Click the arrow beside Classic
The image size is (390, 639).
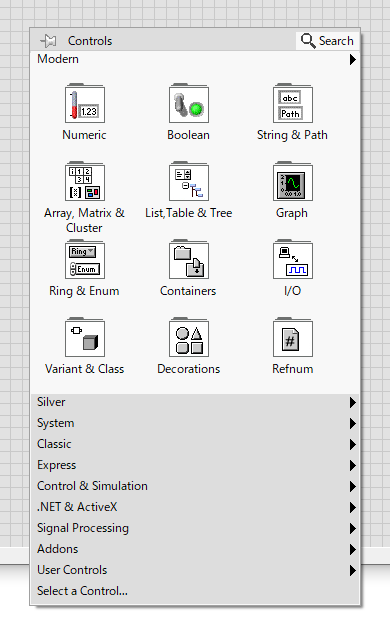[353, 445]
